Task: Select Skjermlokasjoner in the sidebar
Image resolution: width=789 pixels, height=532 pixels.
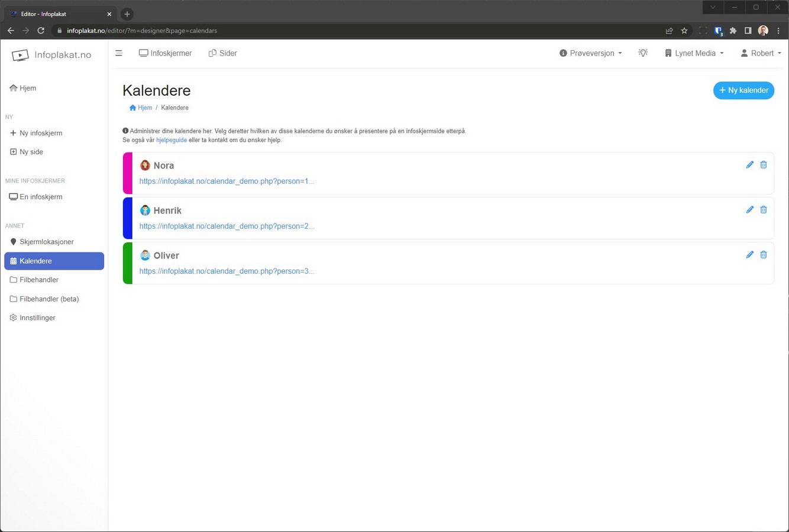Action: click(46, 242)
